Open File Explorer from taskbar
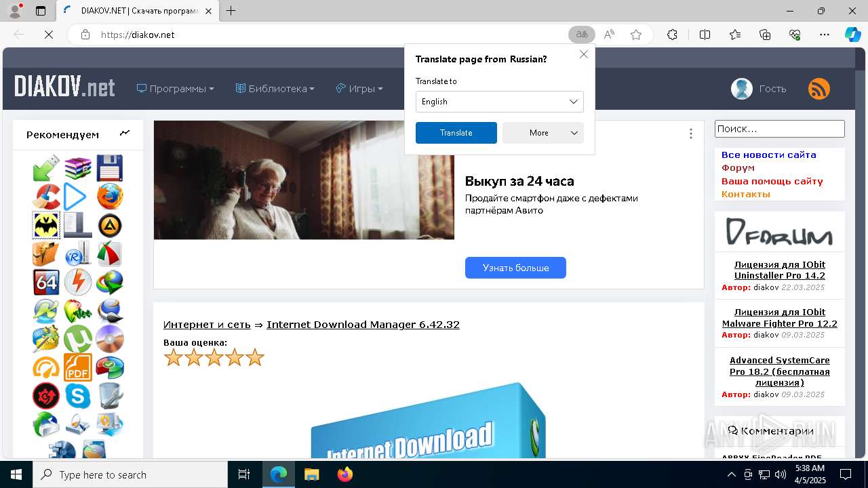 311,474
